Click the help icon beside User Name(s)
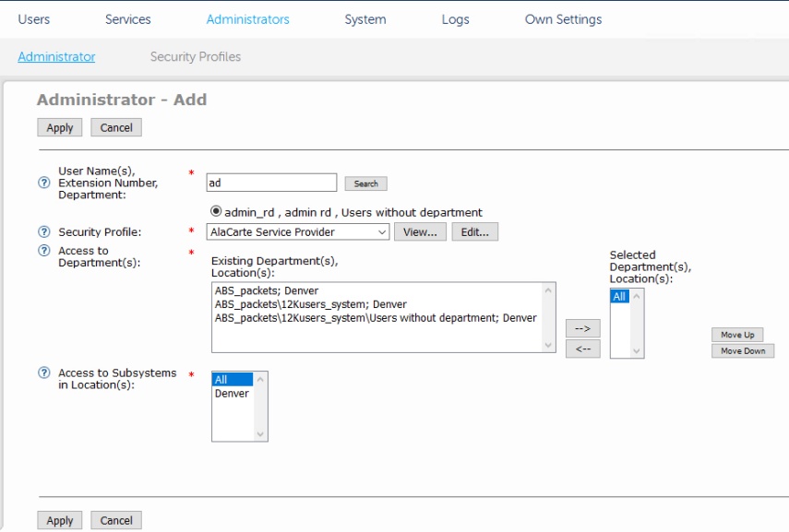Image resolution: width=789 pixels, height=532 pixels. tap(43, 183)
